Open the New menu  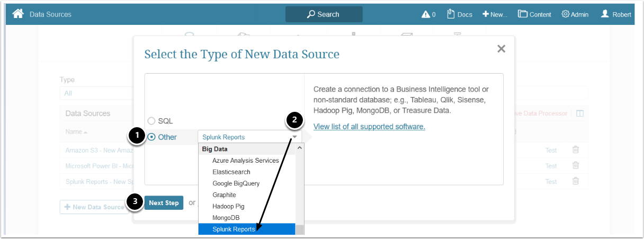(495, 14)
